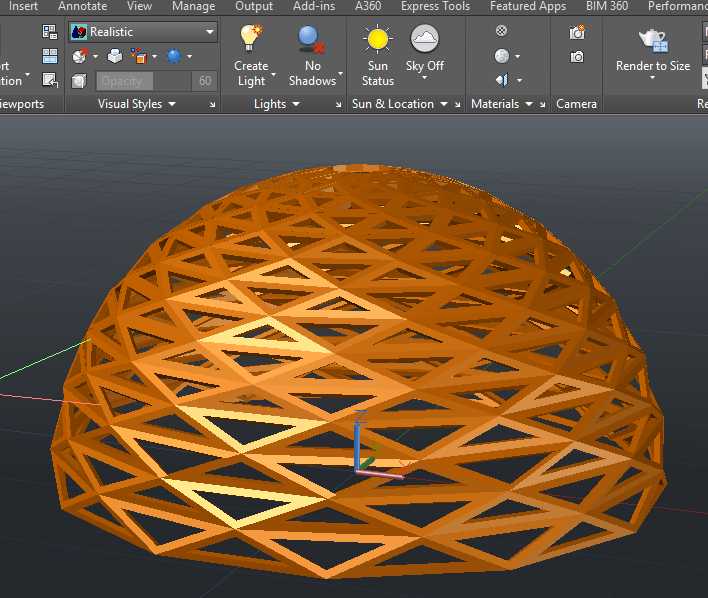Expand the Lights panel title
The height and width of the screenshot is (598, 708).
tap(277, 104)
